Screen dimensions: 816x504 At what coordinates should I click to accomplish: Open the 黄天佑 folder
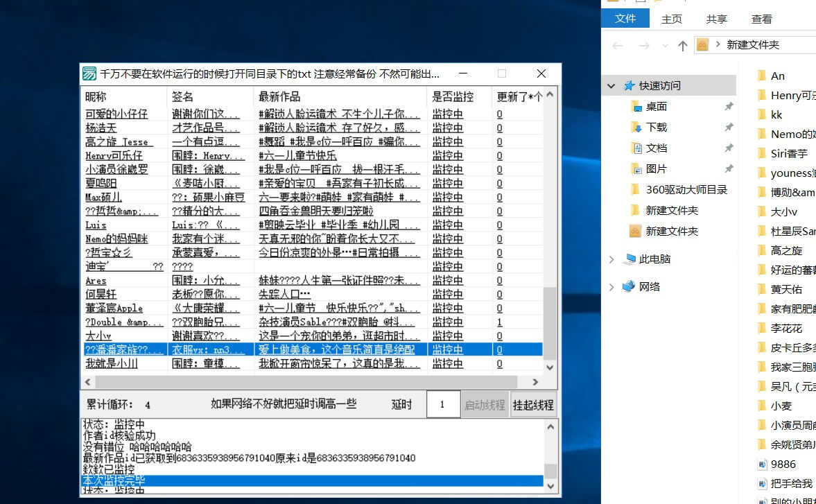[786, 289]
